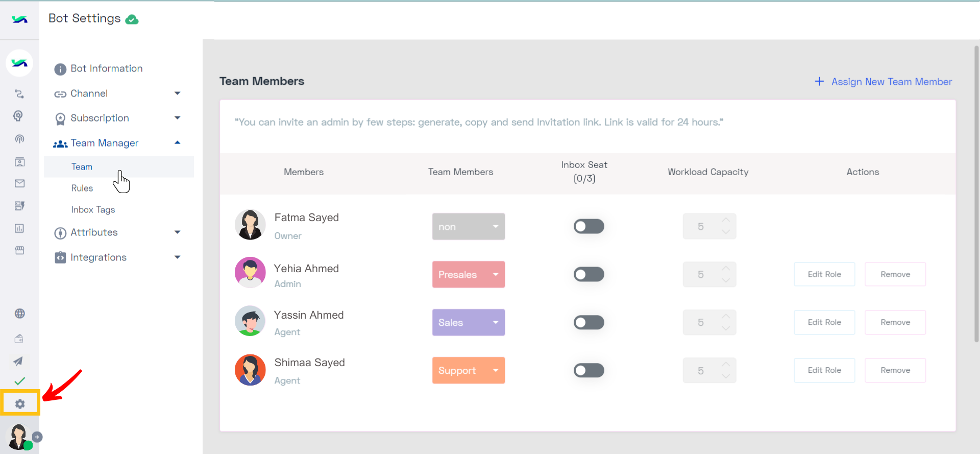This screenshot has height=454, width=980.
Task: Expand the Channel settings section
Action: pos(117,93)
